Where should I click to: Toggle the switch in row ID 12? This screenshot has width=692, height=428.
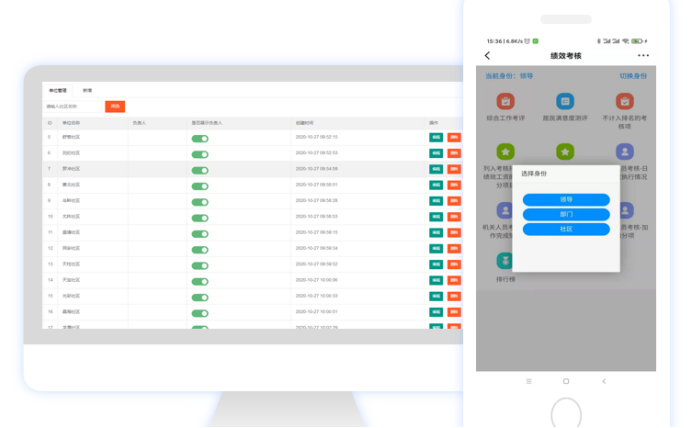[200, 250]
